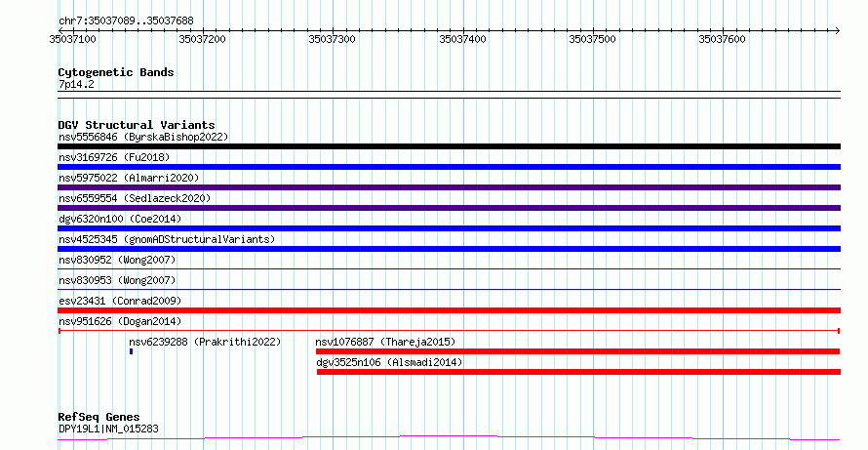Open variant nsv6239288 (Prakrithi2022) label
This screenshot has width=868, height=450.
coord(205,342)
